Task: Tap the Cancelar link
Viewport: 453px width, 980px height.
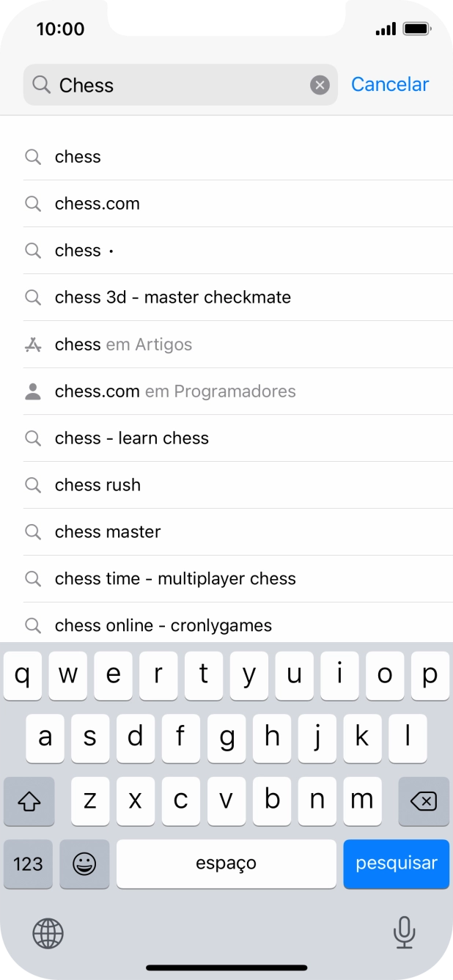Action: coord(389,84)
